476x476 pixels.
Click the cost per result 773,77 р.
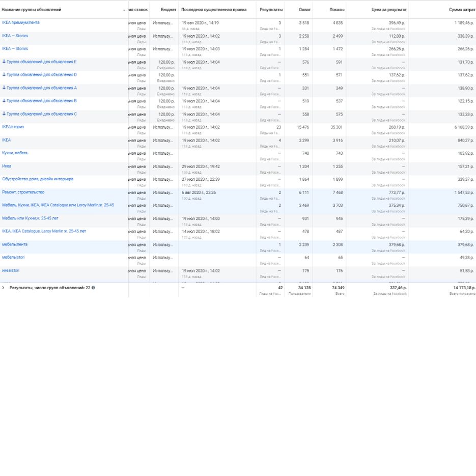pyautogui.click(x=397, y=192)
